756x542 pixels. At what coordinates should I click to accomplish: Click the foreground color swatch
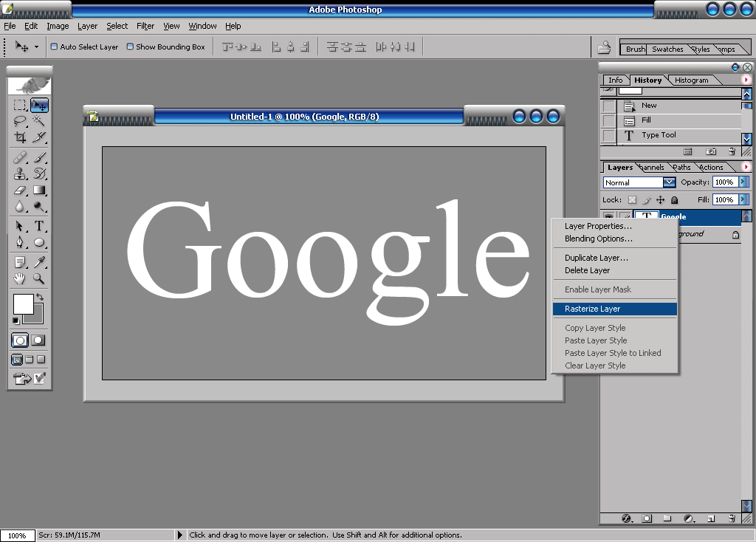(x=23, y=303)
